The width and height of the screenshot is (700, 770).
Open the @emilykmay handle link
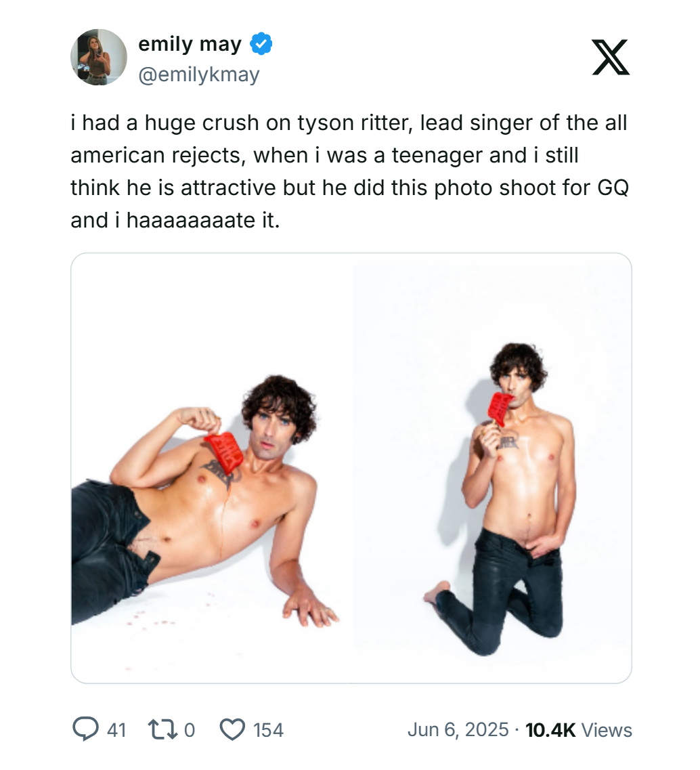pyautogui.click(x=198, y=74)
